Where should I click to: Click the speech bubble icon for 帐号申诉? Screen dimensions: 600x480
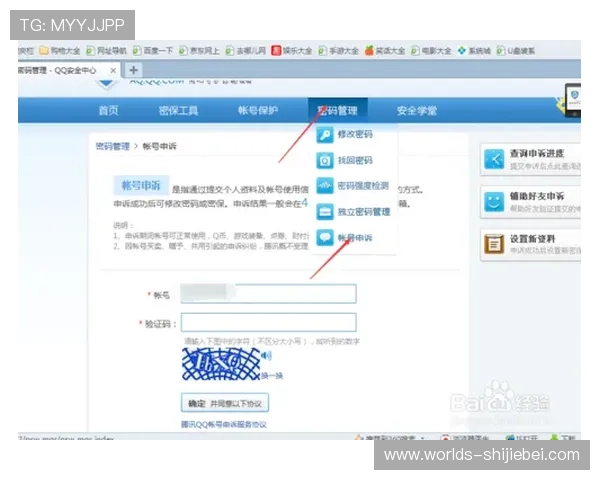pos(325,238)
